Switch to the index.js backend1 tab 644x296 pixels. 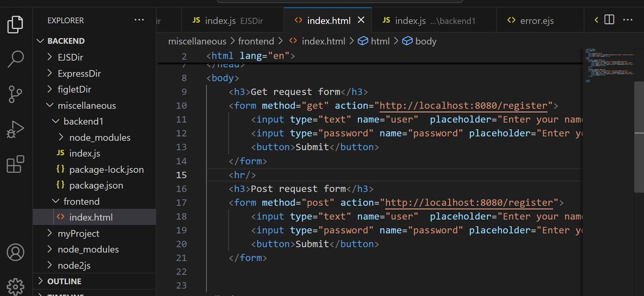tap(434, 20)
